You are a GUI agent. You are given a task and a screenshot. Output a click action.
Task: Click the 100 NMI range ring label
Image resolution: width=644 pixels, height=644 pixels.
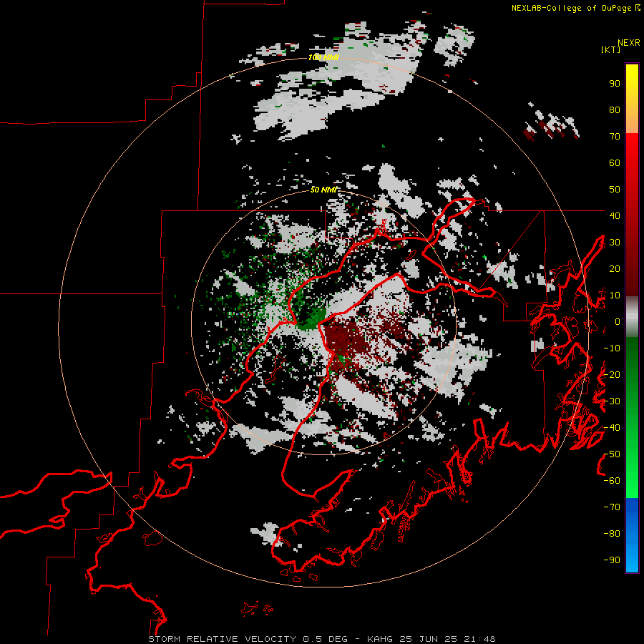point(323,57)
